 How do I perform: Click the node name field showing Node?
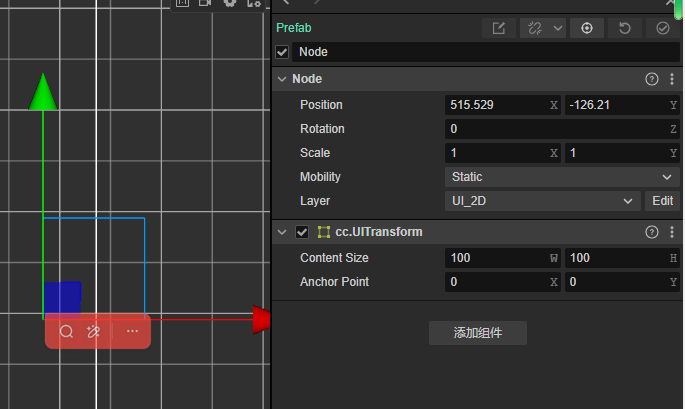coord(486,52)
